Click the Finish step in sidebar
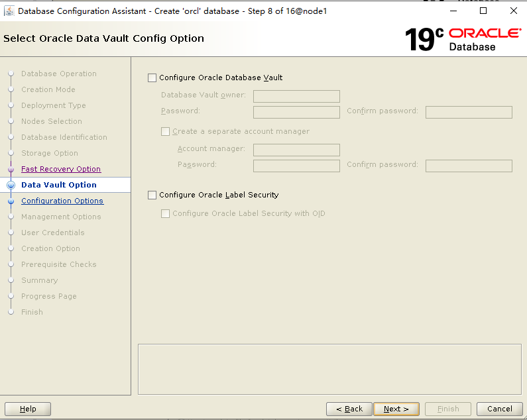The height and width of the screenshot is (420, 527). (32, 312)
